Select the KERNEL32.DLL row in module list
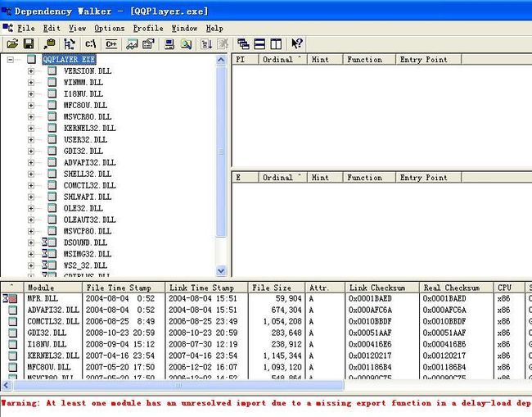Screen dimensions: 532x417 tap(266, 356)
